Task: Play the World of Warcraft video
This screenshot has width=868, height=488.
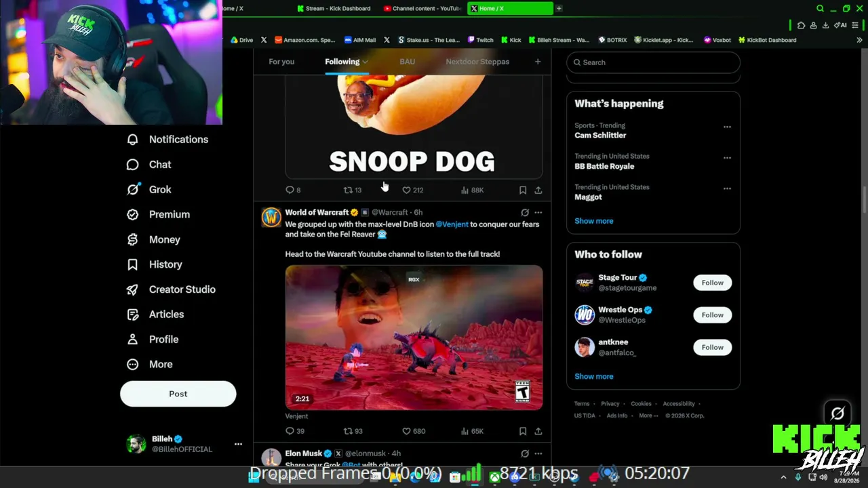Action: tap(414, 338)
